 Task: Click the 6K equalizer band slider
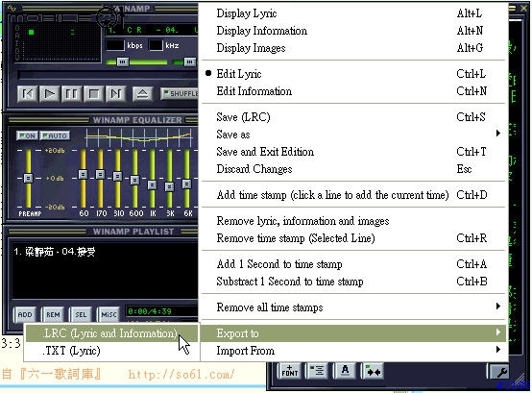coord(186,184)
